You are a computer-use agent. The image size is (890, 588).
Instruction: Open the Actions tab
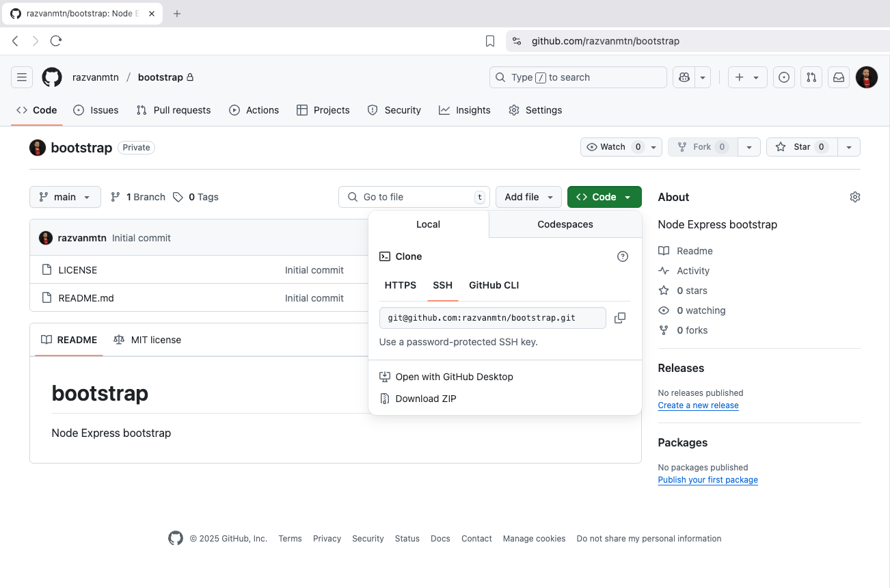tap(254, 110)
